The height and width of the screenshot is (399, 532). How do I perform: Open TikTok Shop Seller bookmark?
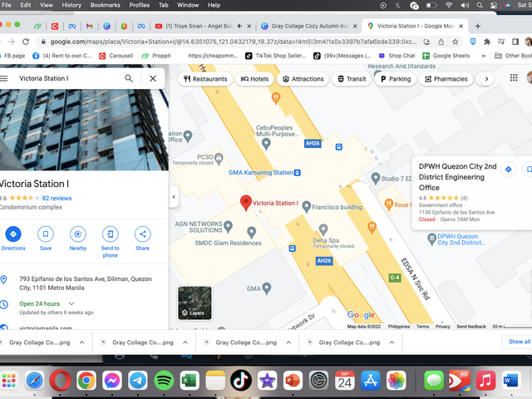[276, 56]
